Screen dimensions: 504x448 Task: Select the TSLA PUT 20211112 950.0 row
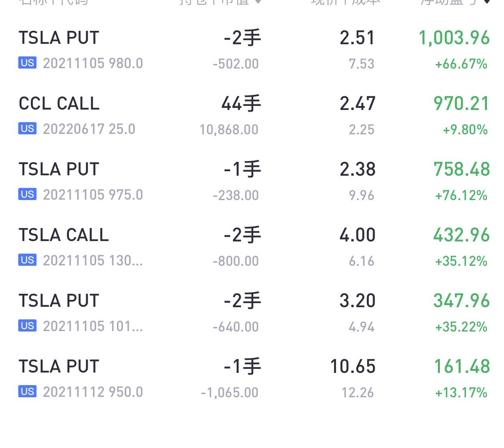(x=252, y=379)
